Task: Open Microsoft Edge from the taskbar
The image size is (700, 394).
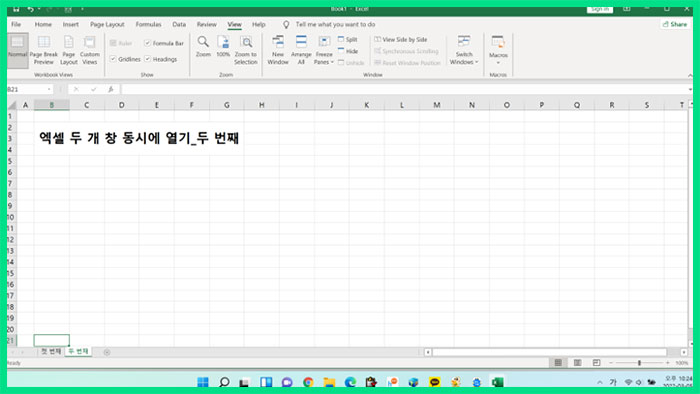Action: click(350, 382)
